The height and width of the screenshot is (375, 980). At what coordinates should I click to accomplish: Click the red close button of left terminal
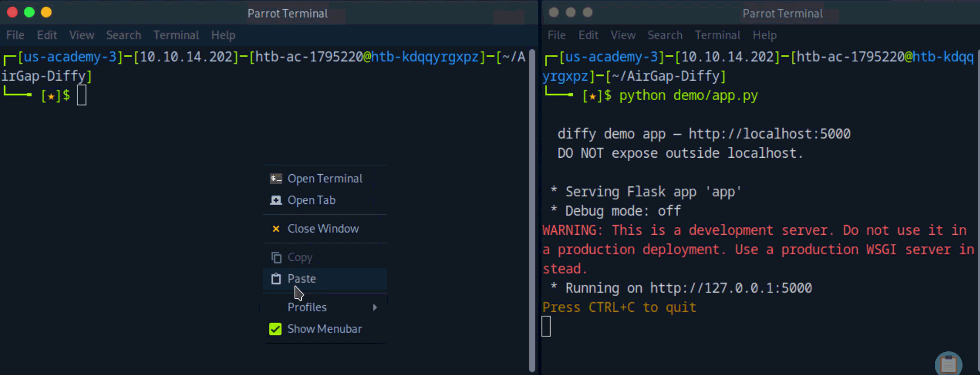pyautogui.click(x=12, y=12)
